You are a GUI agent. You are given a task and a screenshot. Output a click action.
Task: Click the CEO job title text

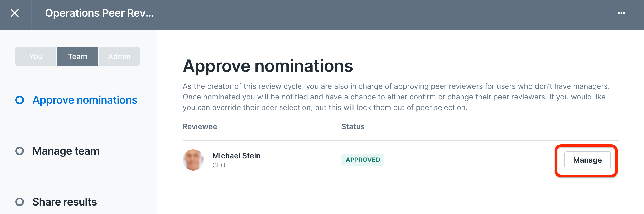click(x=219, y=165)
